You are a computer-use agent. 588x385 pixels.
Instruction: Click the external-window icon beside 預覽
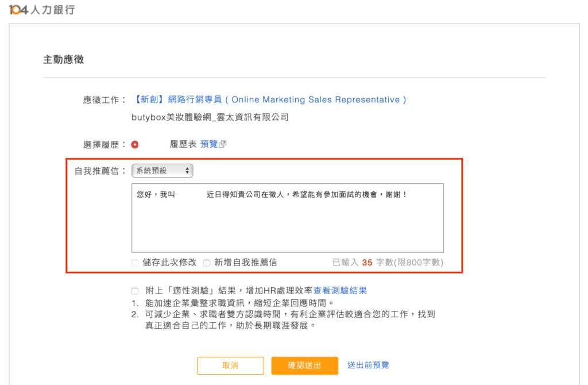pos(223,144)
